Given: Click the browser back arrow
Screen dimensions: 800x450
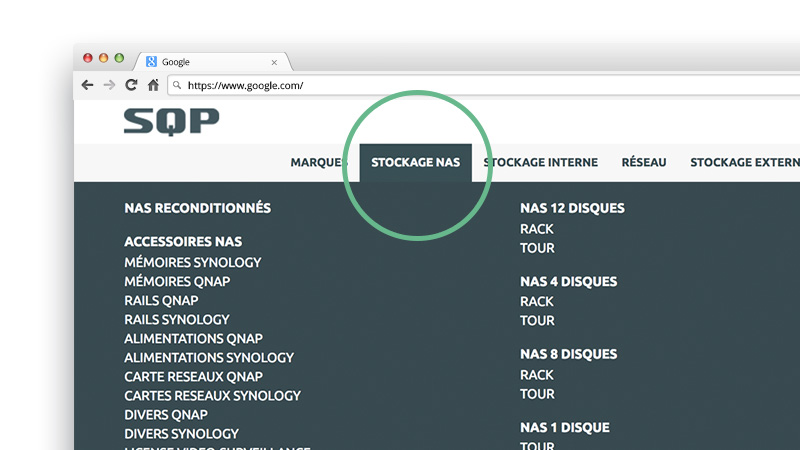Looking at the screenshot, I should pos(87,85).
